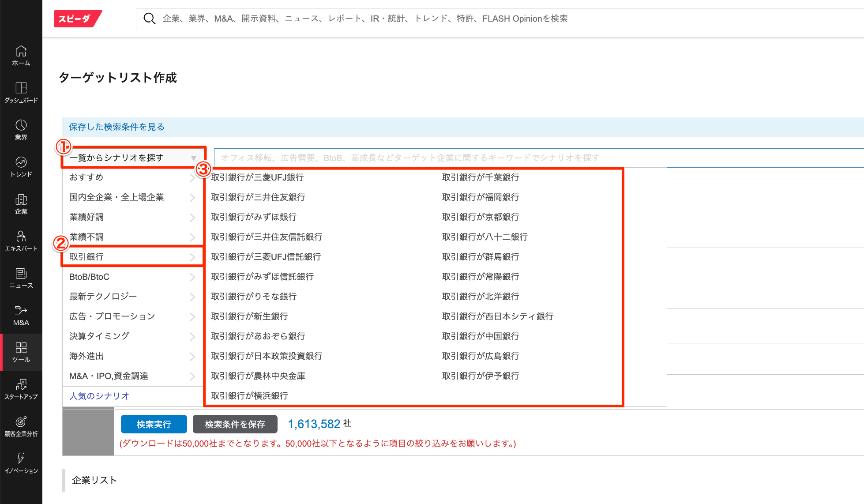Select 取引銀行が三菱UFJ銀行 scenario
The image size is (864, 504).
point(257,177)
